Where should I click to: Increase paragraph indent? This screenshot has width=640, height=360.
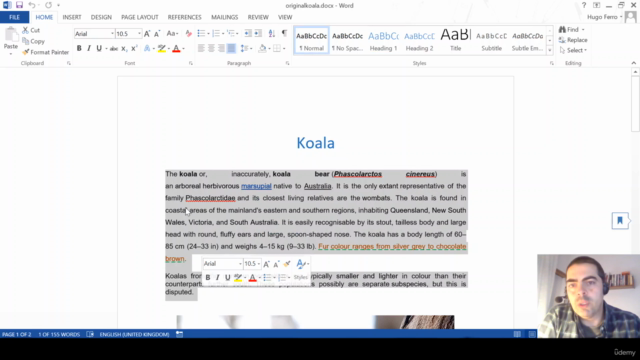tap(258, 34)
